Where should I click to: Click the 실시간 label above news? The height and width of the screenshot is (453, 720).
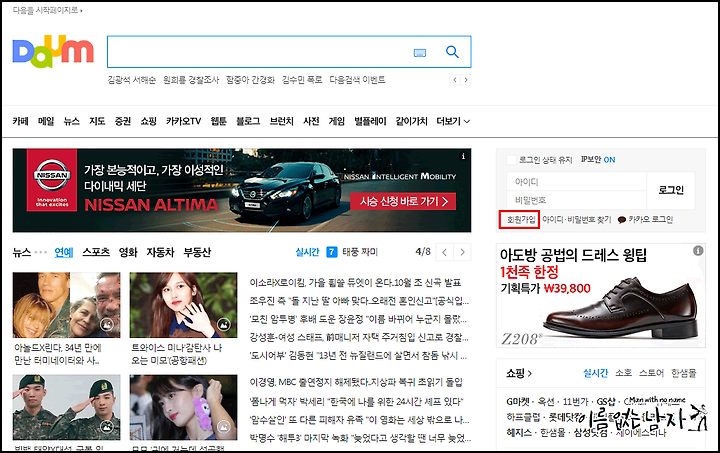[307, 252]
